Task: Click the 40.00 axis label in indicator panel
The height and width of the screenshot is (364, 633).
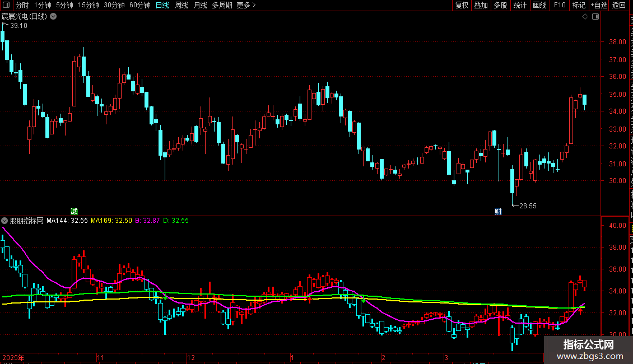Action: tap(617, 226)
